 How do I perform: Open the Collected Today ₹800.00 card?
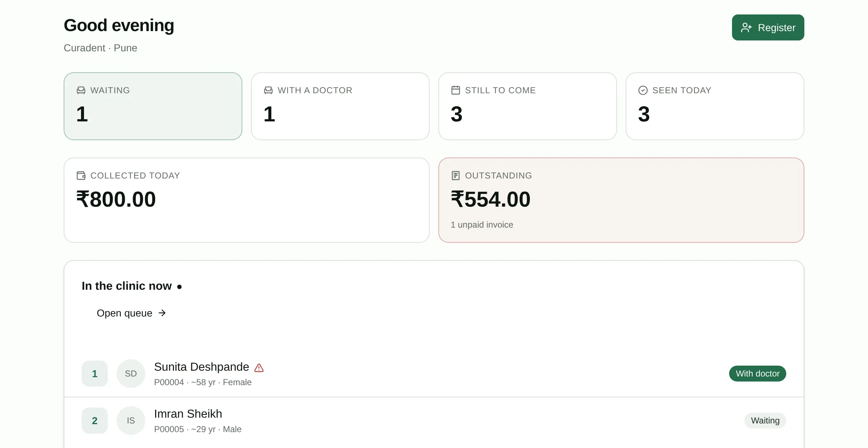(x=247, y=200)
